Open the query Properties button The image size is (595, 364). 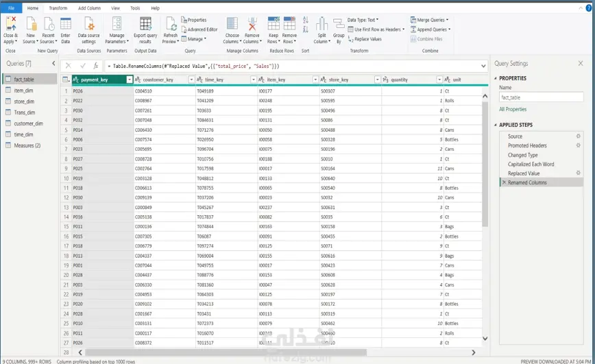194,20
